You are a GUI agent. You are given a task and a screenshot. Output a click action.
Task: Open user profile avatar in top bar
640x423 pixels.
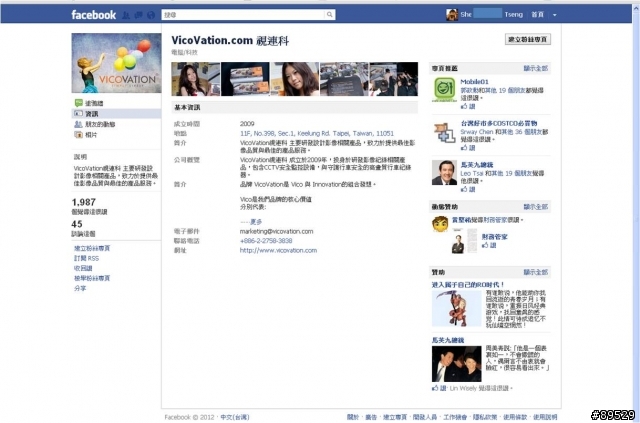(452, 15)
